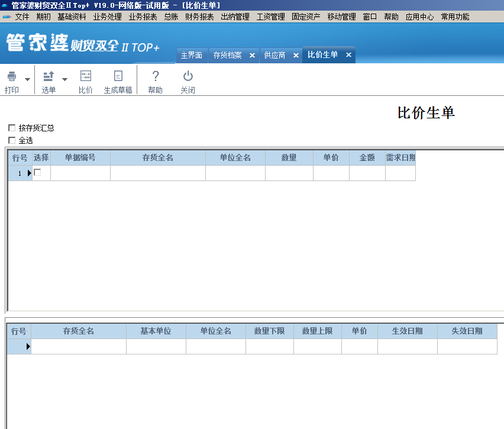Open the 固定资产 menu
This screenshot has width=504, height=429.
coord(306,17)
